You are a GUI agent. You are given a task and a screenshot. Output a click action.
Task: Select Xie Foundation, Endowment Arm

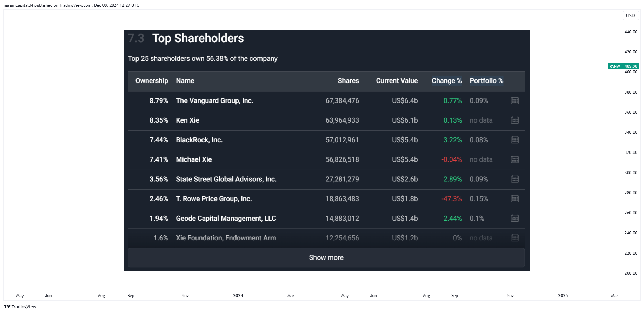click(x=226, y=238)
